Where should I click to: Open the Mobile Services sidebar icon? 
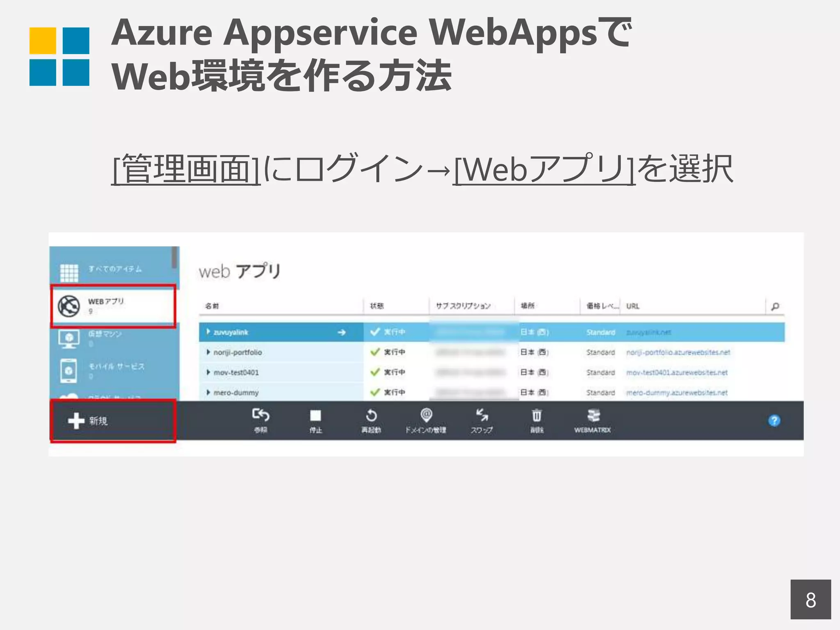coord(68,371)
